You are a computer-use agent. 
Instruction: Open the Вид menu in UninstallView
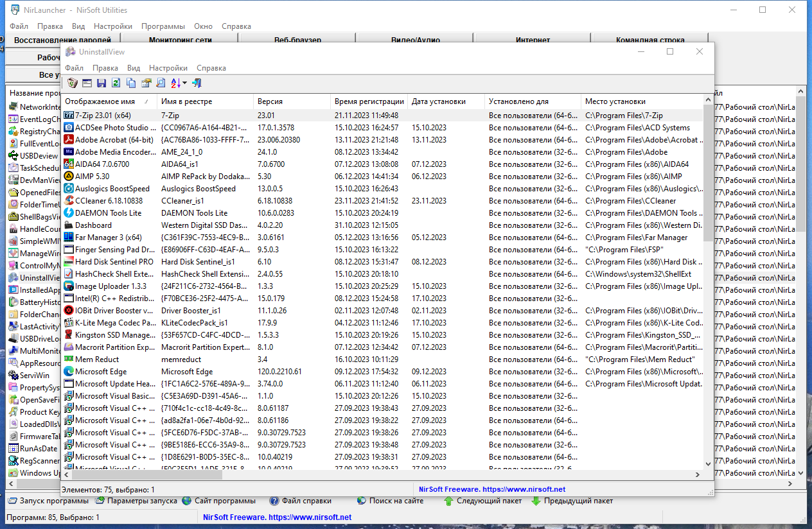134,68
